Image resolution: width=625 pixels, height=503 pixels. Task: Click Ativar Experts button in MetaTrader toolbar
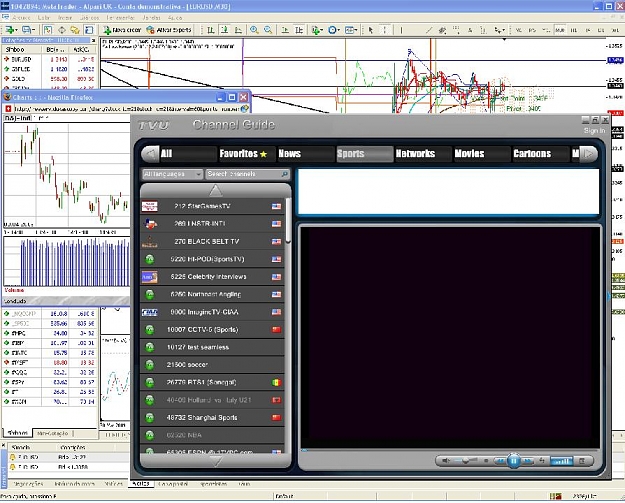(x=169, y=30)
